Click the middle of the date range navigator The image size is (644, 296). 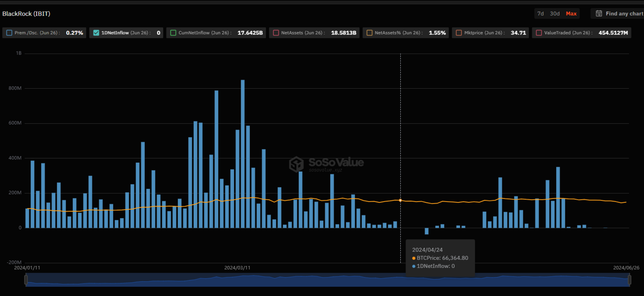327,280
